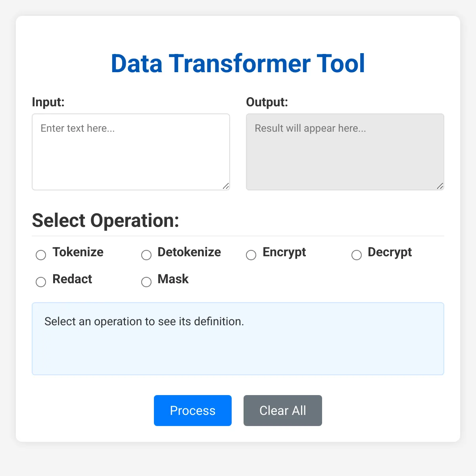Click the Data Transformer Tool title
This screenshot has width=476, height=476.
click(238, 63)
